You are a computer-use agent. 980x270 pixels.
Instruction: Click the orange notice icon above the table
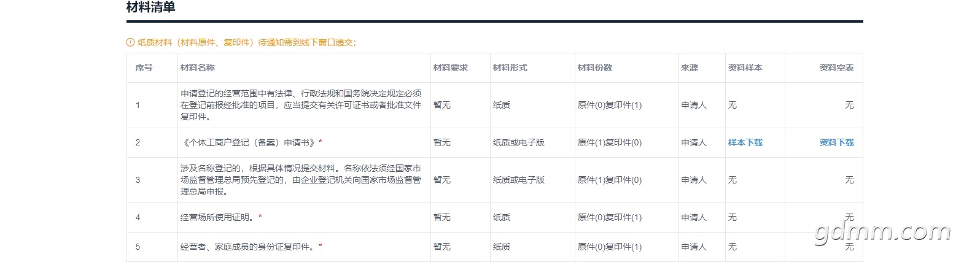tap(130, 42)
